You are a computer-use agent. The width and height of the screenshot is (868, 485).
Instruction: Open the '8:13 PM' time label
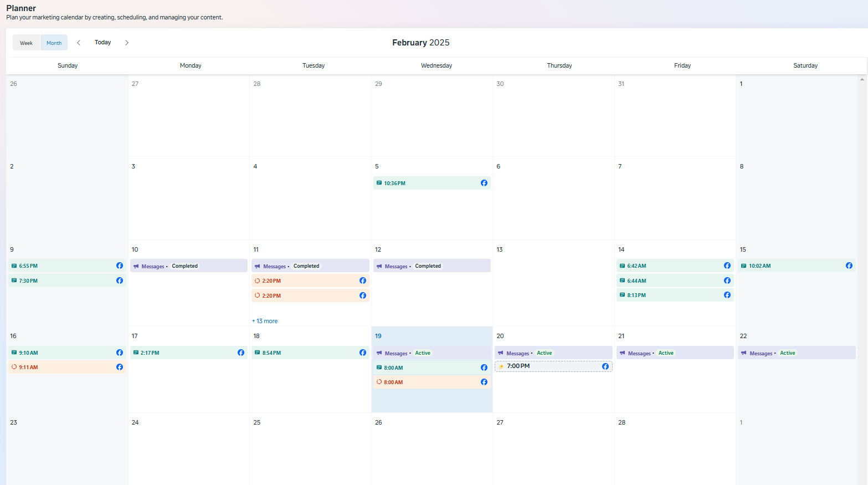point(636,295)
